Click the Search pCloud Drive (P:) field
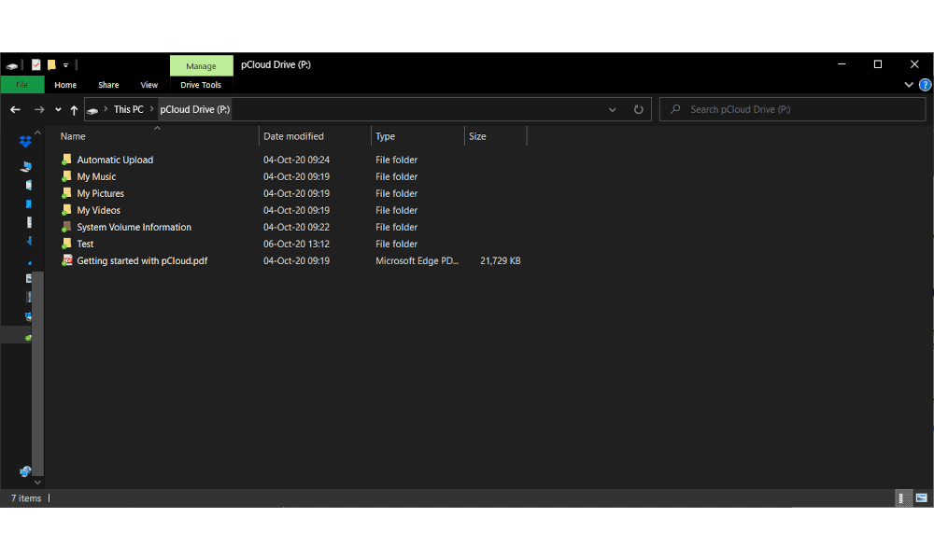The height and width of the screenshot is (560, 934). 793,109
